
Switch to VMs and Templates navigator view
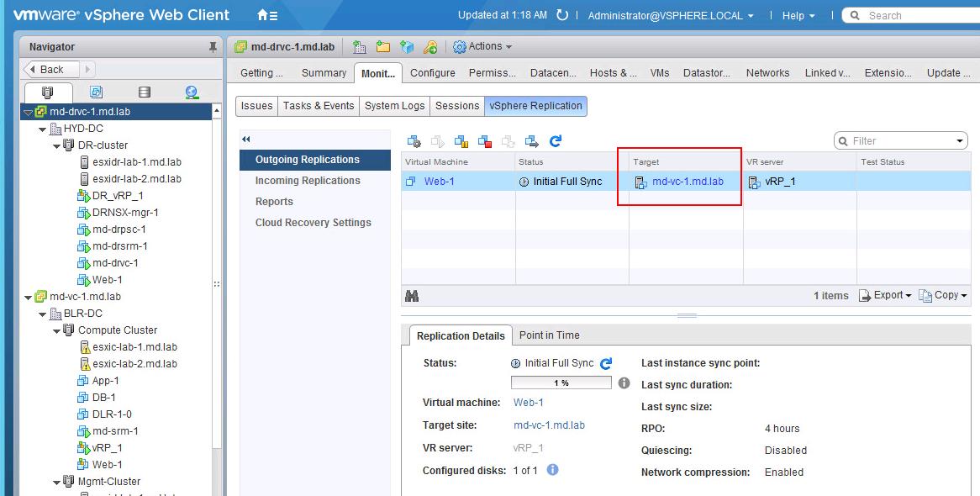(97, 92)
